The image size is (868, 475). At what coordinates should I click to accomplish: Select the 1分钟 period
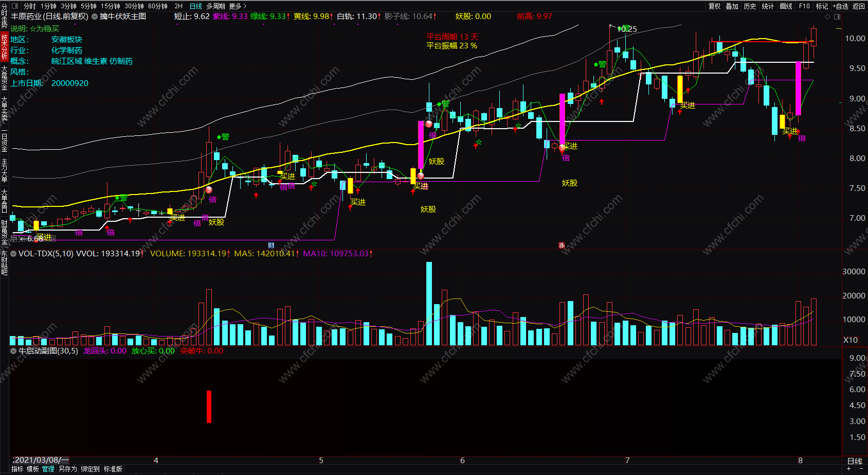tap(48, 6)
